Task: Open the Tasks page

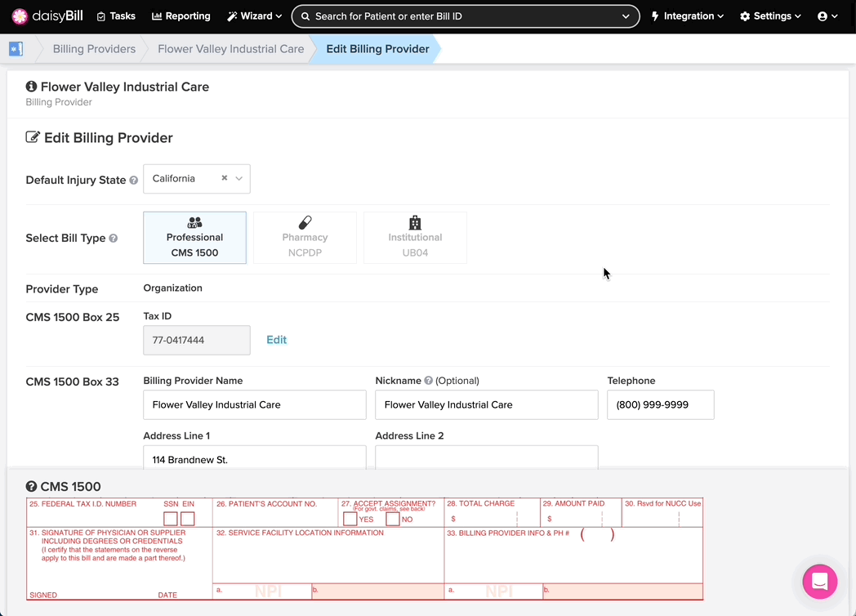Action: 116,16
